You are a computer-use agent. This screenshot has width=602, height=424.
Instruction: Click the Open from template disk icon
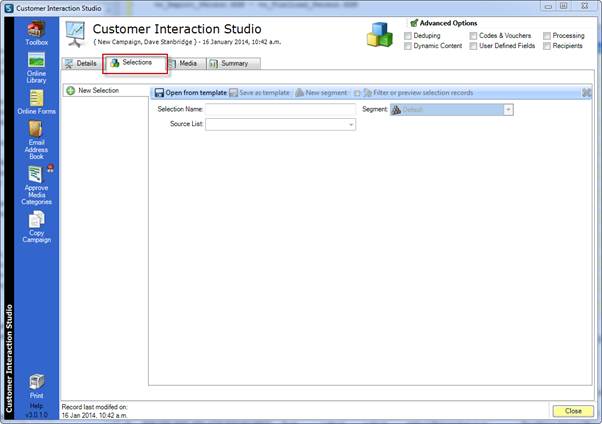pos(159,93)
